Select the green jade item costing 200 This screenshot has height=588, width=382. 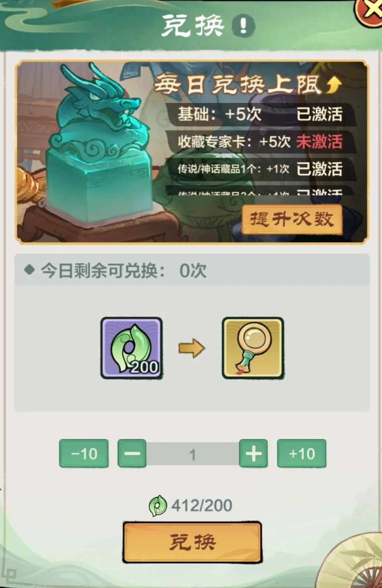pyautogui.click(x=131, y=348)
